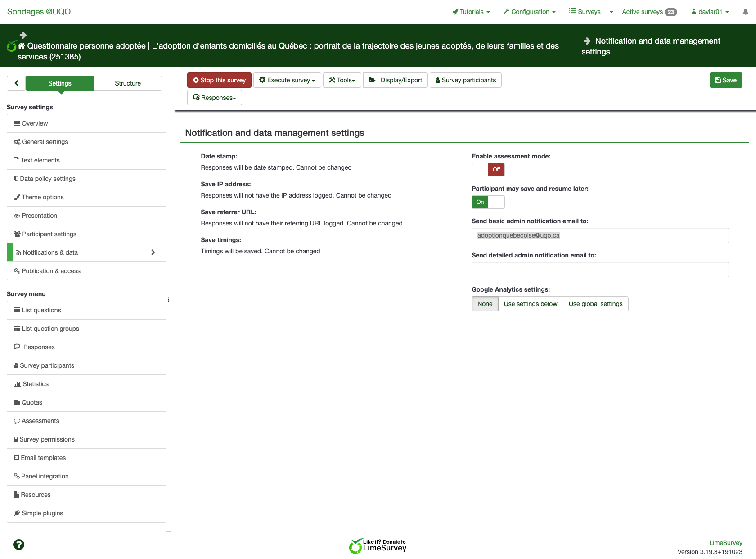Screen dimensions: 756x559
Task: Click the sidebar resize handle dots
Action: [168, 299]
